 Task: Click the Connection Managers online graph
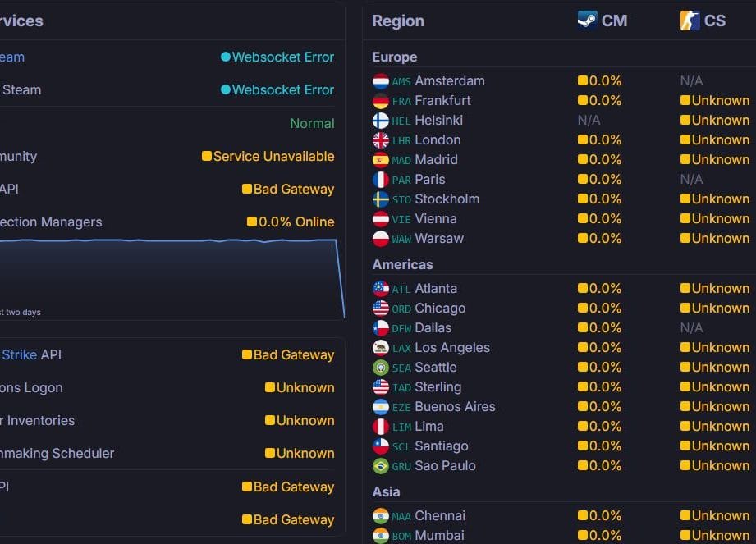172,278
